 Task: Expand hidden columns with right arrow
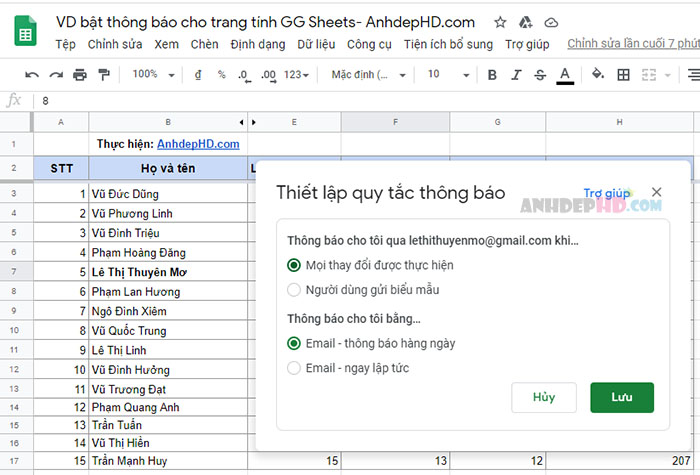pyautogui.click(x=254, y=122)
